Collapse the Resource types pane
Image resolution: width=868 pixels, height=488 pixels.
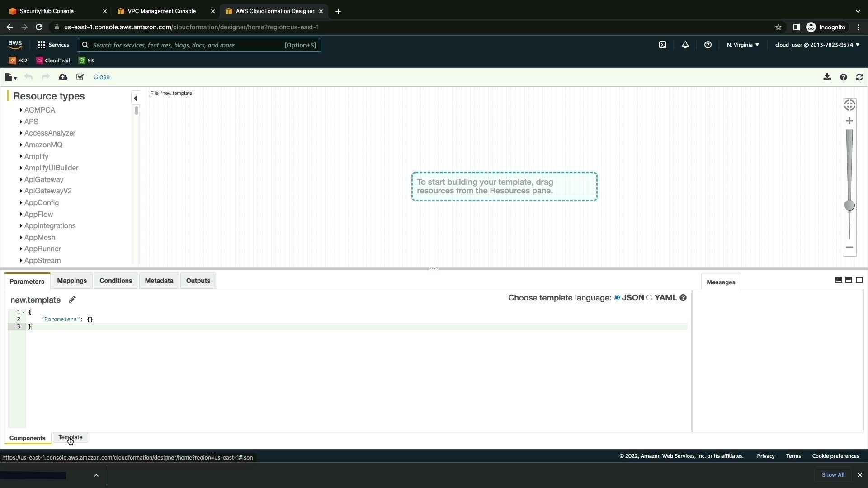(135, 98)
